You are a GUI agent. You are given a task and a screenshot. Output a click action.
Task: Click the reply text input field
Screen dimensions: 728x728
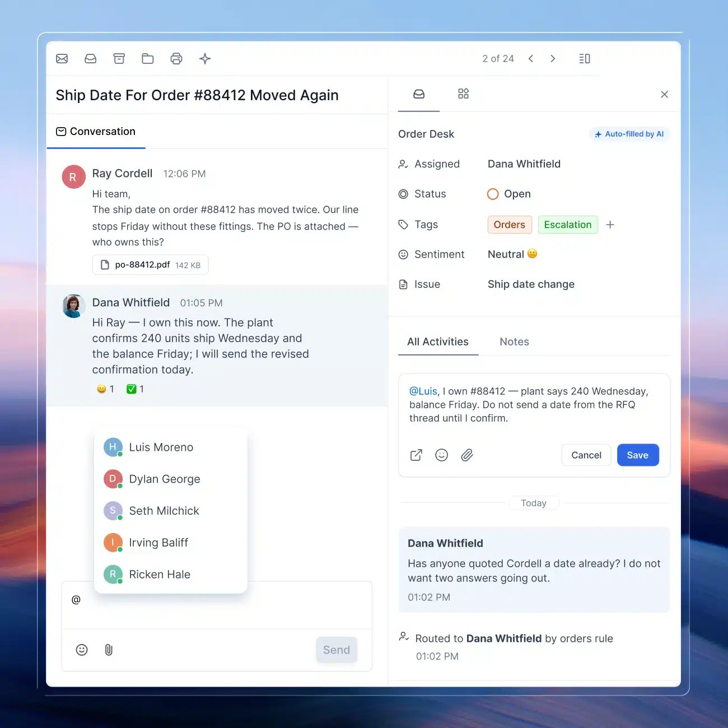pos(217,605)
